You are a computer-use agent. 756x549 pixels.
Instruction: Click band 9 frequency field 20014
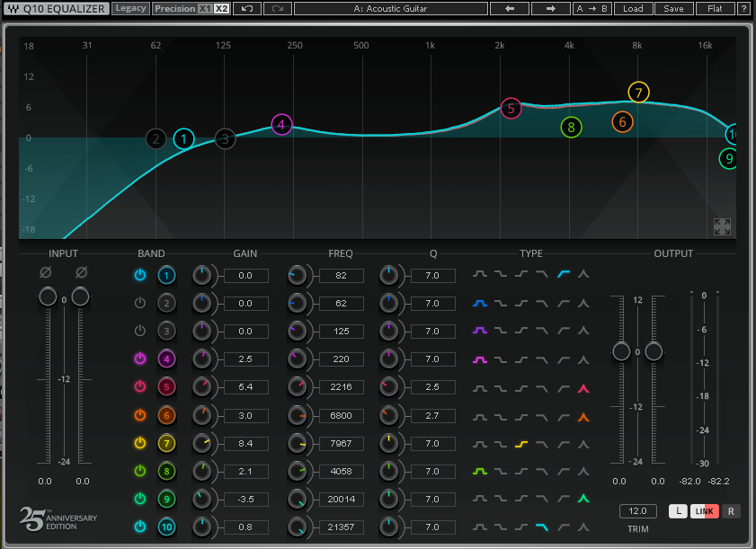point(341,500)
